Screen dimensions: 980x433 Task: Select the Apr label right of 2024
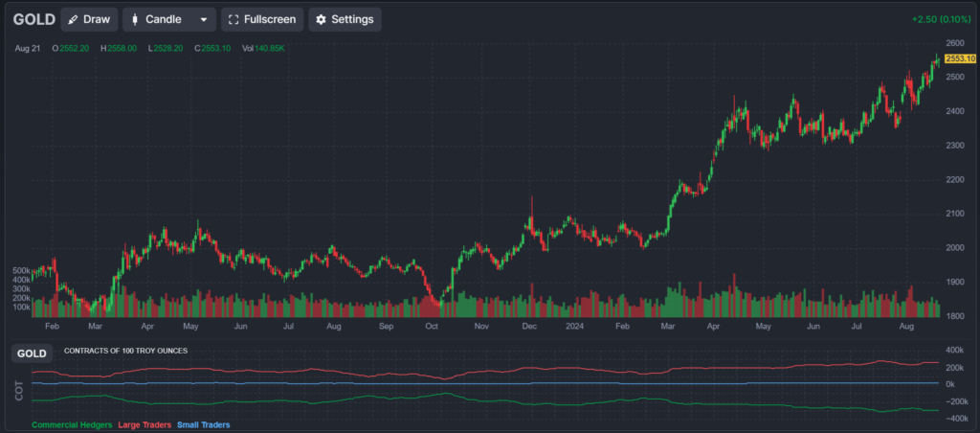coord(713,327)
